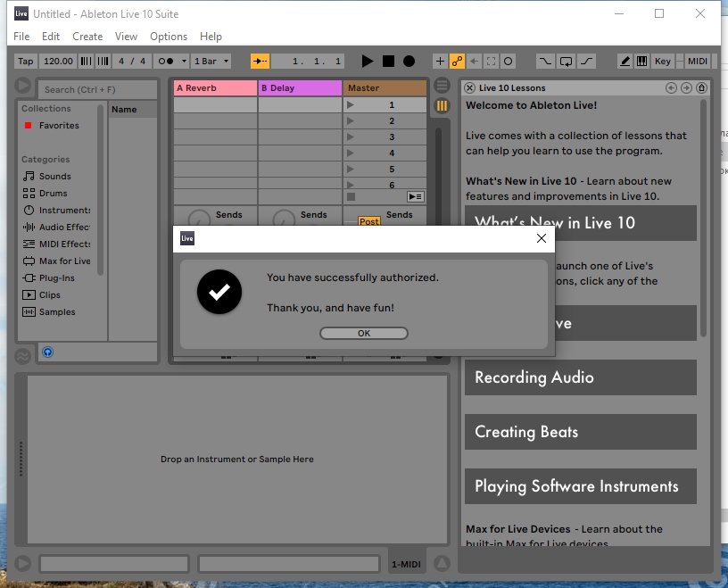Click OK in the authorization dialog
The image size is (728, 588).
[363, 333]
